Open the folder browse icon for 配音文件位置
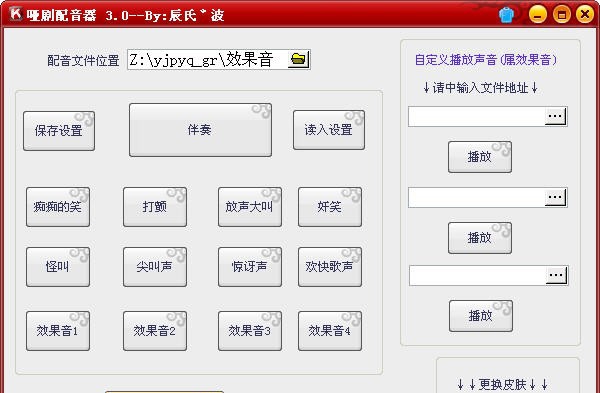The width and height of the screenshot is (600, 393). coord(298,59)
